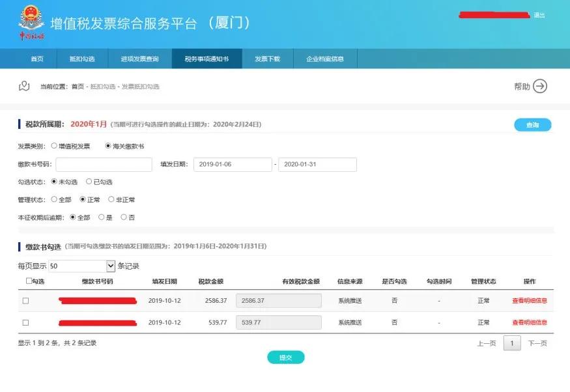Submit selections with the 提交 button

click(285, 357)
